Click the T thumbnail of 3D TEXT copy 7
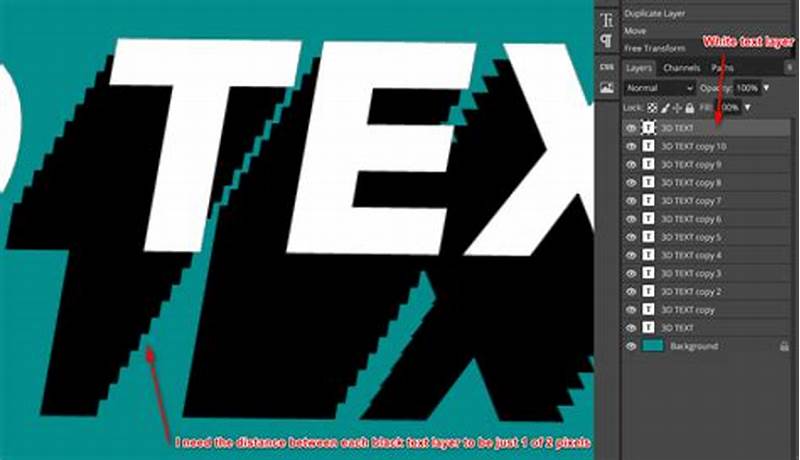The height and width of the screenshot is (460, 800). point(648,201)
